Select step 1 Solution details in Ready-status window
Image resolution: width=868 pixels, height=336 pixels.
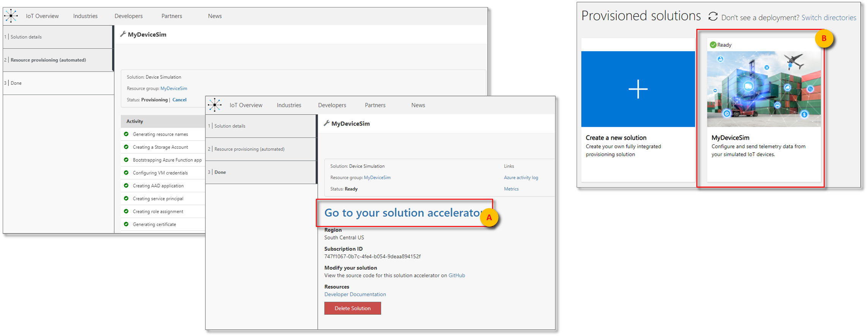261,126
